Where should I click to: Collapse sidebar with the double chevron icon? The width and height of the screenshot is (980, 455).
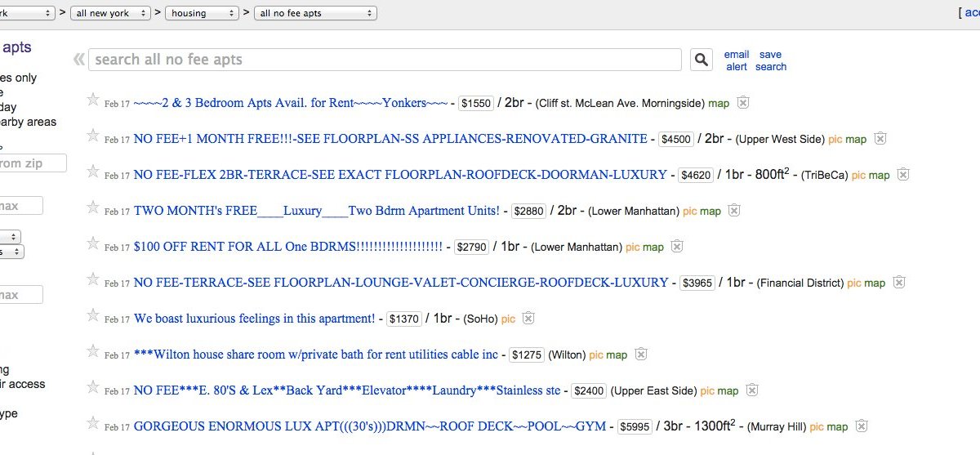coord(79,60)
